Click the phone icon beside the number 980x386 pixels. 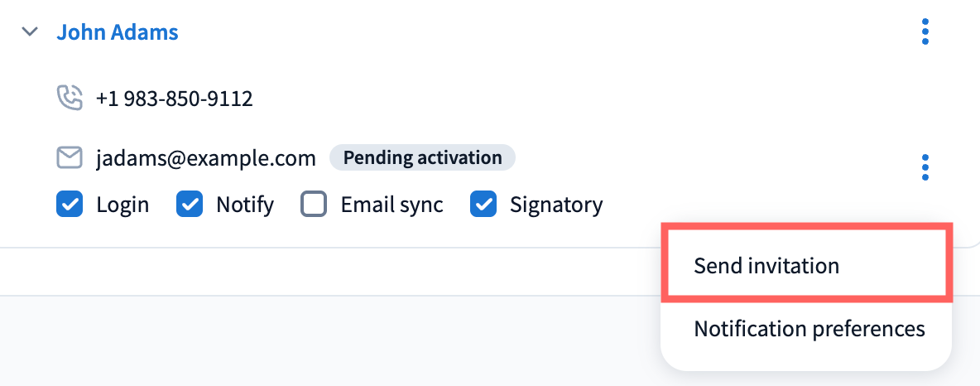coord(70,99)
